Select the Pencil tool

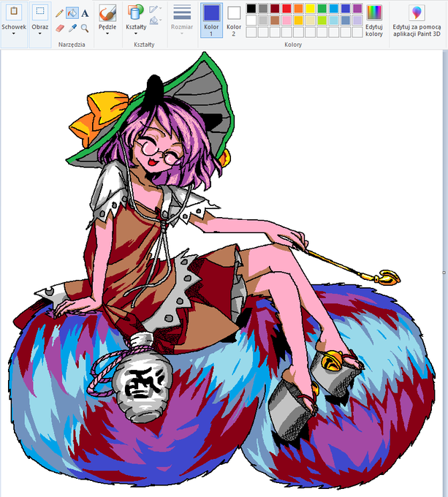(x=59, y=13)
